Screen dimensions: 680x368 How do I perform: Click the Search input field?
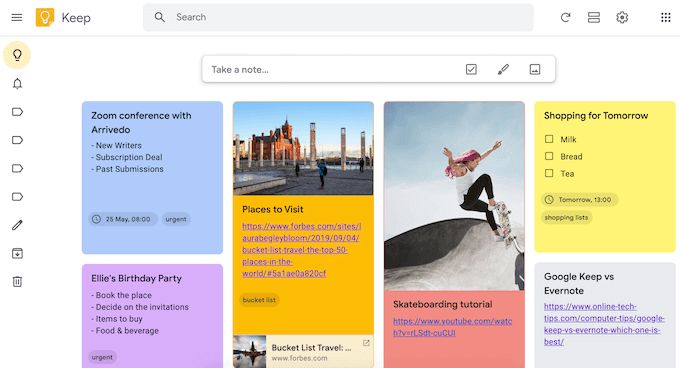click(338, 17)
